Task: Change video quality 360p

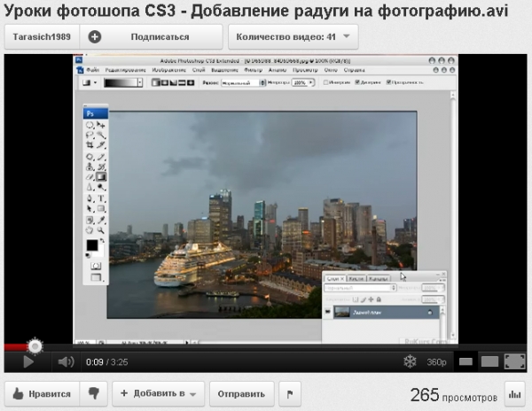Action: pyautogui.click(x=436, y=362)
